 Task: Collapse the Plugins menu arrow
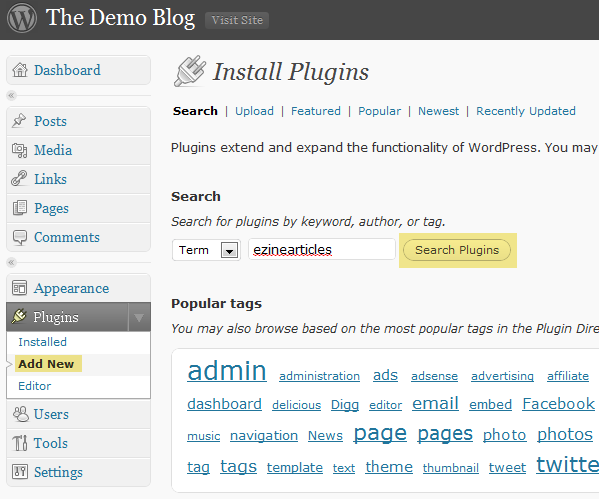(x=139, y=317)
